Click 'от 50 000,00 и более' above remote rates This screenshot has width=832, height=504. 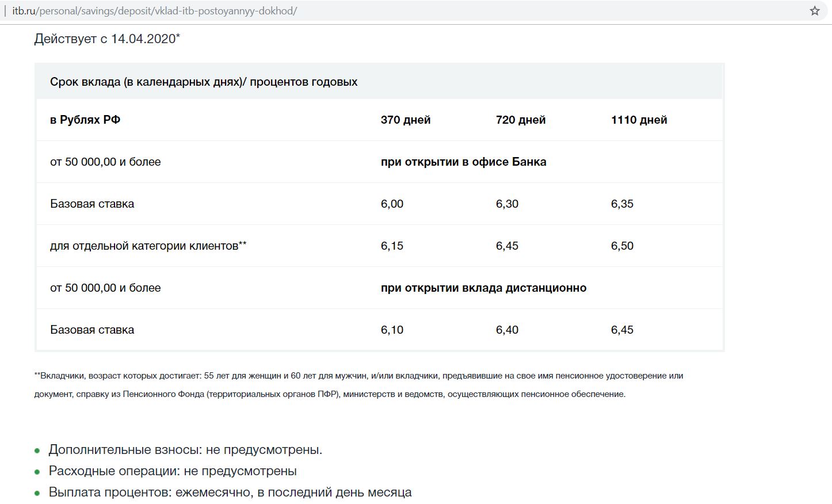[105, 288]
